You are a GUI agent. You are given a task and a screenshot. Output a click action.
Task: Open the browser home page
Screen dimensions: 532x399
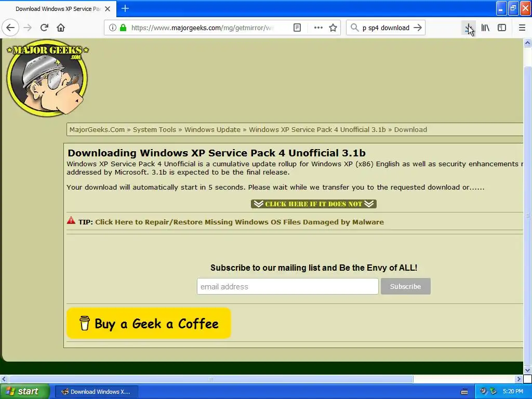point(61,28)
